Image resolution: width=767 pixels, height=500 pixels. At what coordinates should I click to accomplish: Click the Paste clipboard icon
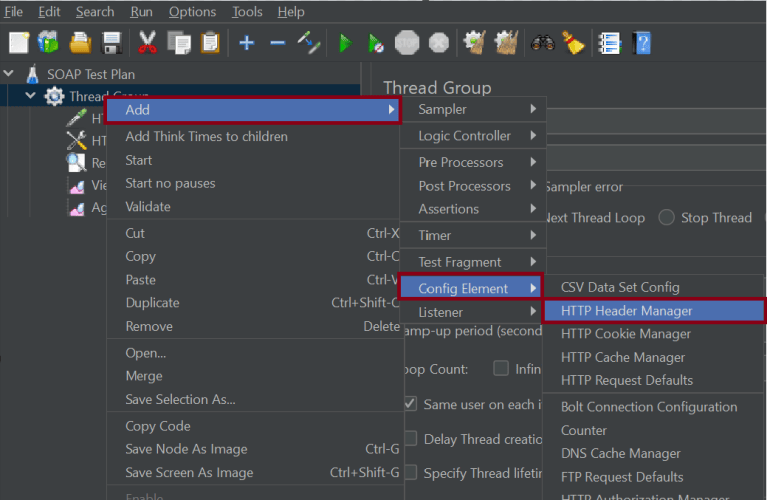pos(210,43)
